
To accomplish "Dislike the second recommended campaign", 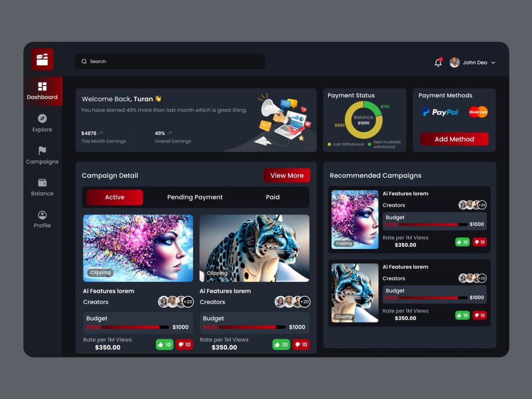I will click(x=480, y=315).
